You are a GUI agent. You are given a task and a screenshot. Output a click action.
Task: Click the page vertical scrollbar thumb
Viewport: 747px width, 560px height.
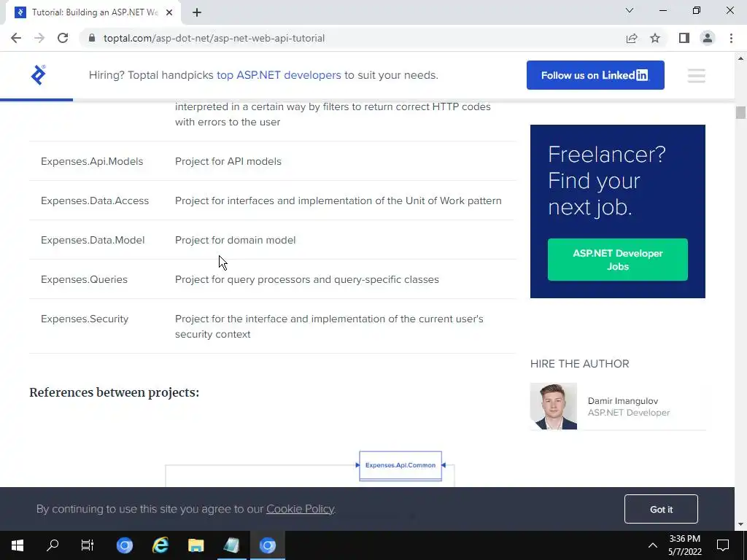click(x=740, y=113)
